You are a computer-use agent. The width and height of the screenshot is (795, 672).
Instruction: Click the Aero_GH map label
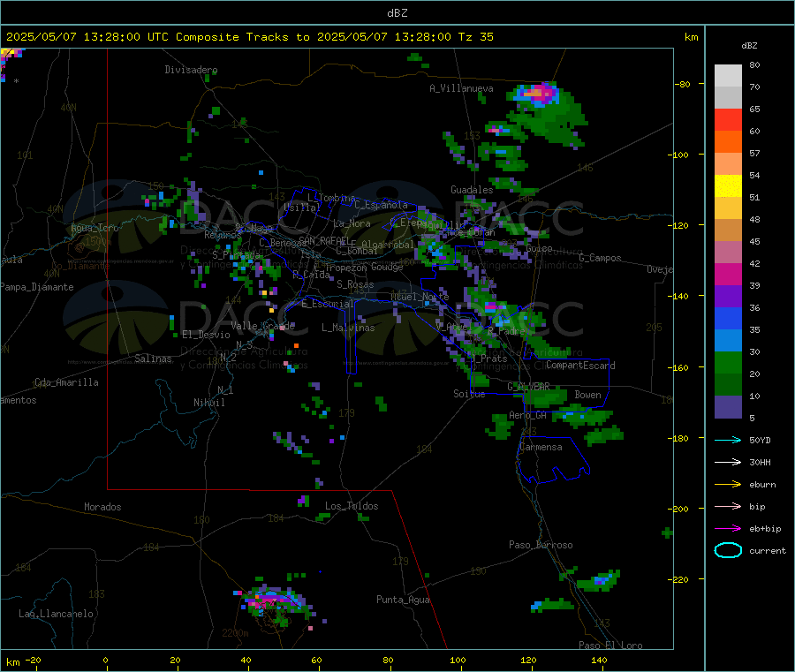[x=528, y=415]
